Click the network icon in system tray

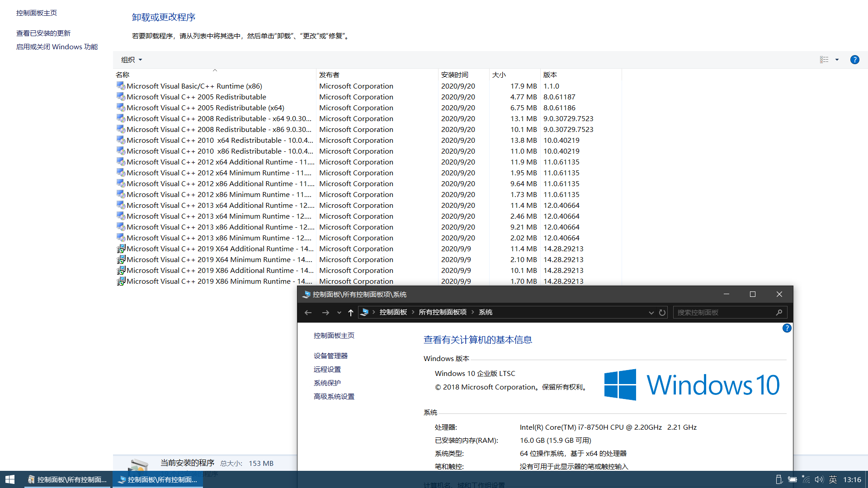pos(806,479)
